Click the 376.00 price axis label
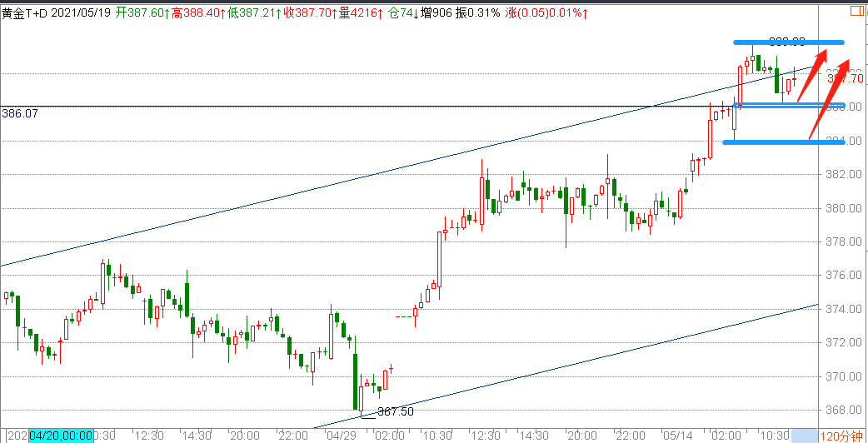Viewport: 868px width, 443px height. (x=845, y=276)
